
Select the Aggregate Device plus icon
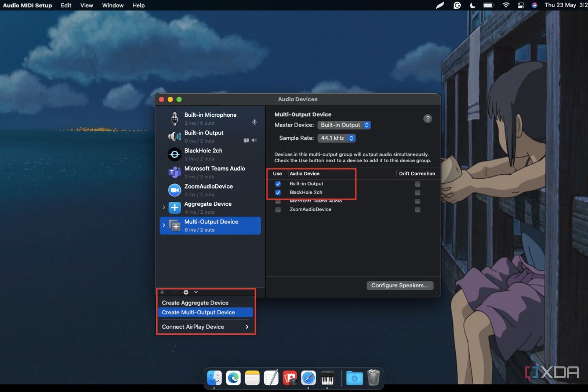tap(175, 208)
